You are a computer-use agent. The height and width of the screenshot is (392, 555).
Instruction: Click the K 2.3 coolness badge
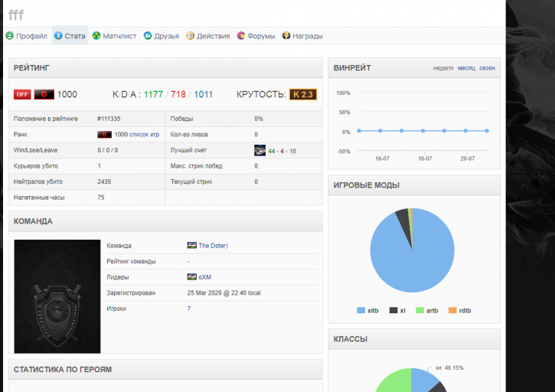(x=303, y=94)
